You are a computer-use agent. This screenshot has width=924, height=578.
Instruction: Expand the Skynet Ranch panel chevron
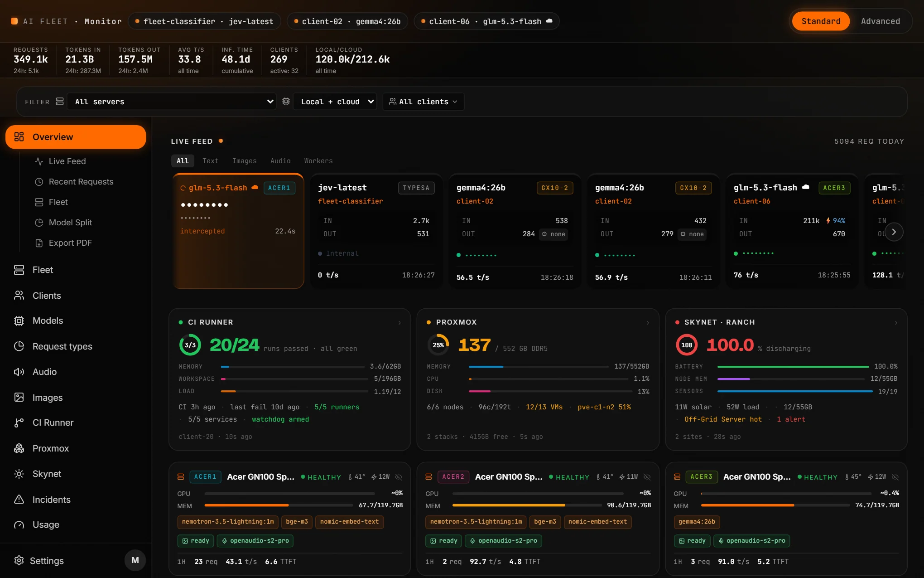click(x=896, y=323)
